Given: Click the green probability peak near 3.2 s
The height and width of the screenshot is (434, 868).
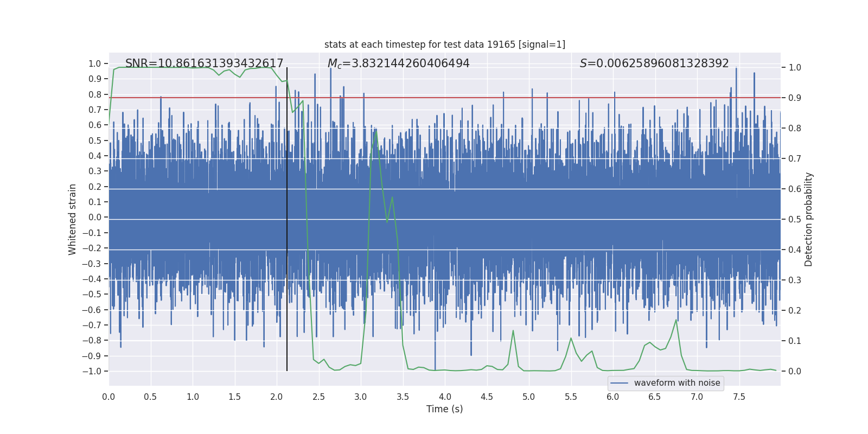Looking at the screenshot, I should 376,131.
